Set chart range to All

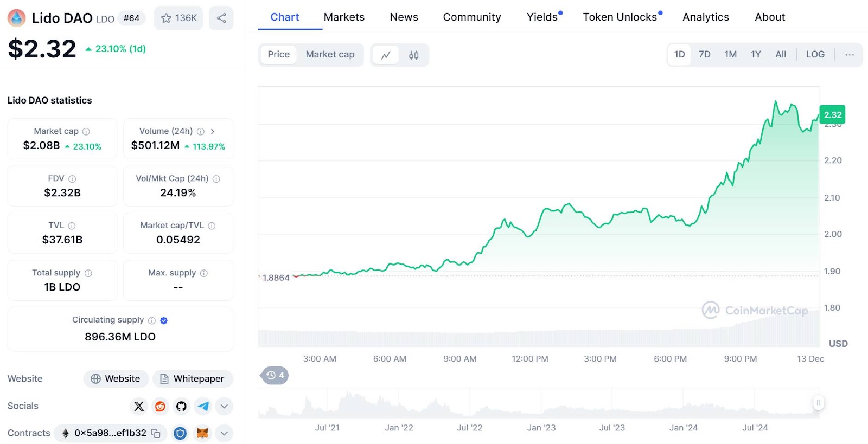pyautogui.click(x=781, y=54)
